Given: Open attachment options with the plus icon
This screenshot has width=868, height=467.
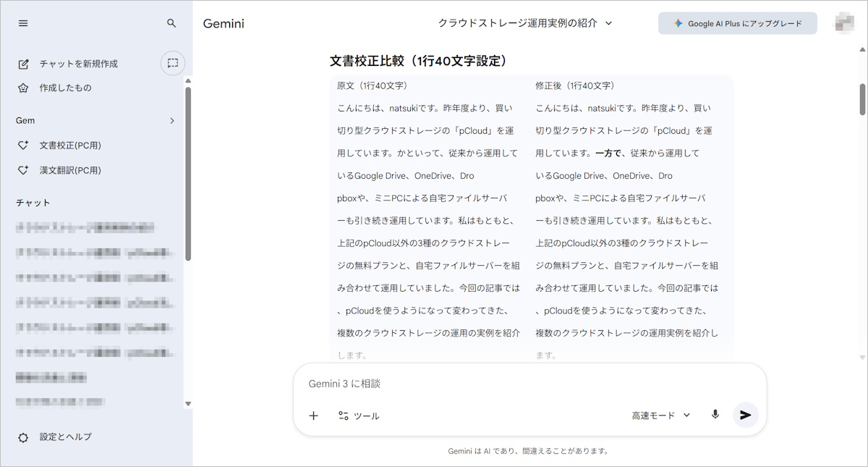Looking at the screenshot, I should (x=313, y=415).
